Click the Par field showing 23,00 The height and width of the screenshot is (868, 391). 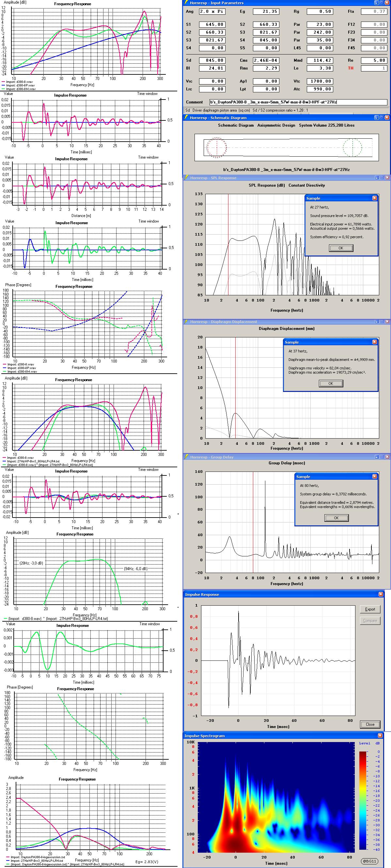[320, 24]
